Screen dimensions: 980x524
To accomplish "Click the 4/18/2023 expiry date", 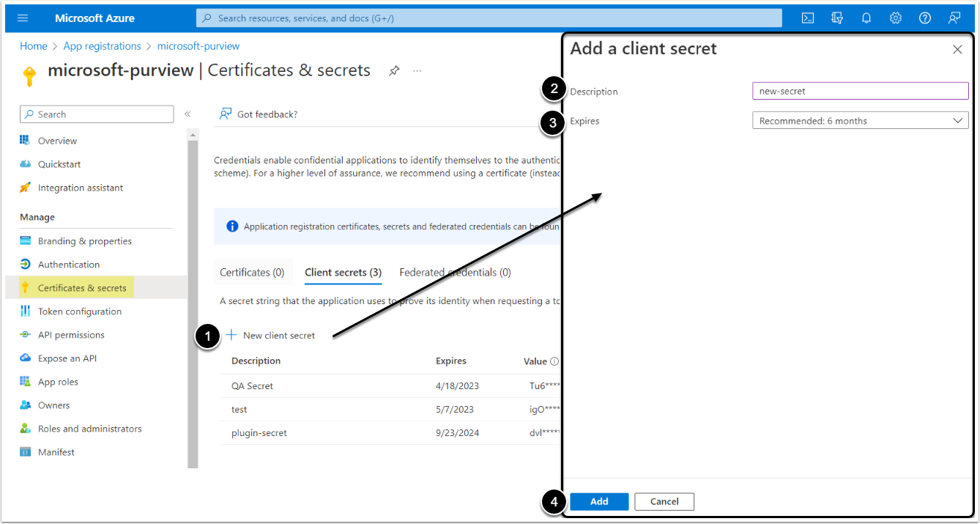I will coord(456,385).
